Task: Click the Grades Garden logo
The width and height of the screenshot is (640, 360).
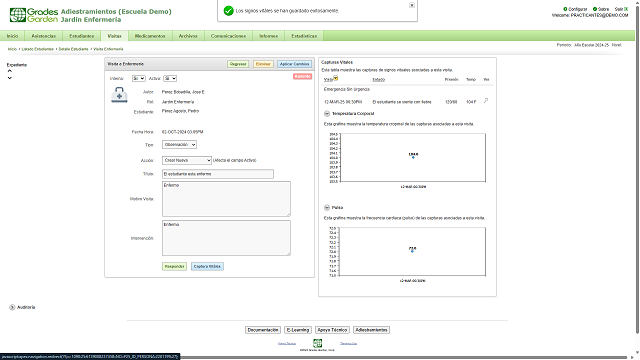Action: click(34, 15)
